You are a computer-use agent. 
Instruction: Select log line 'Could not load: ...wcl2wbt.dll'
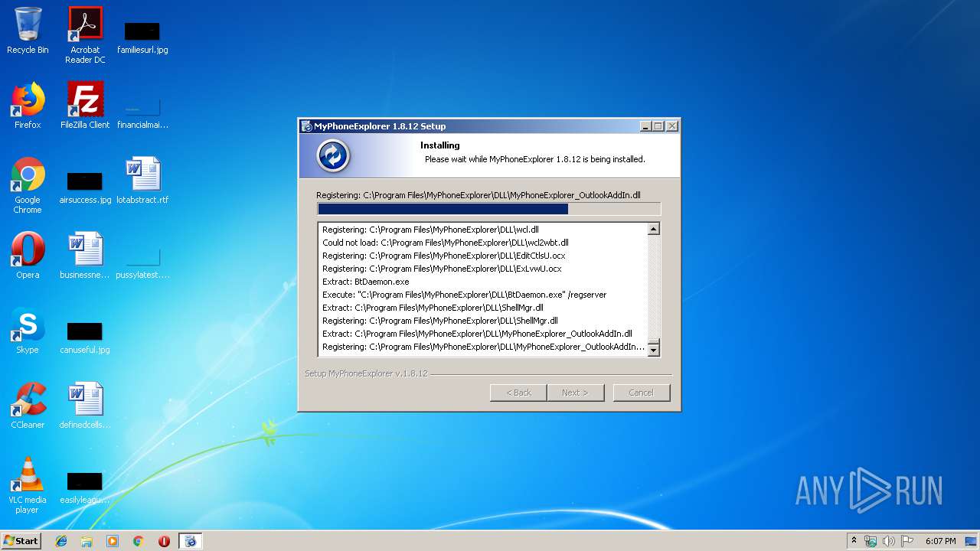446,243
